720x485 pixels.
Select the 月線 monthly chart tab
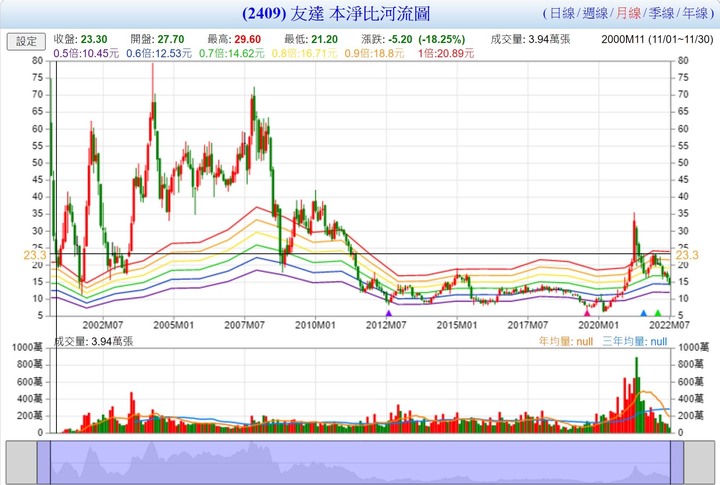pyautogui.click(x=628, y=13)
